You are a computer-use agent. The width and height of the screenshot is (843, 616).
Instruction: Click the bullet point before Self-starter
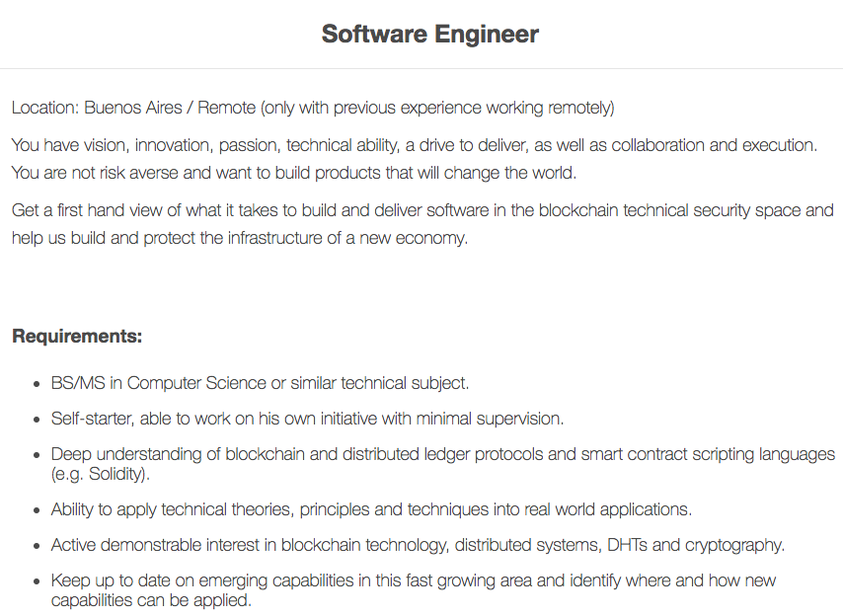point(36,420)
